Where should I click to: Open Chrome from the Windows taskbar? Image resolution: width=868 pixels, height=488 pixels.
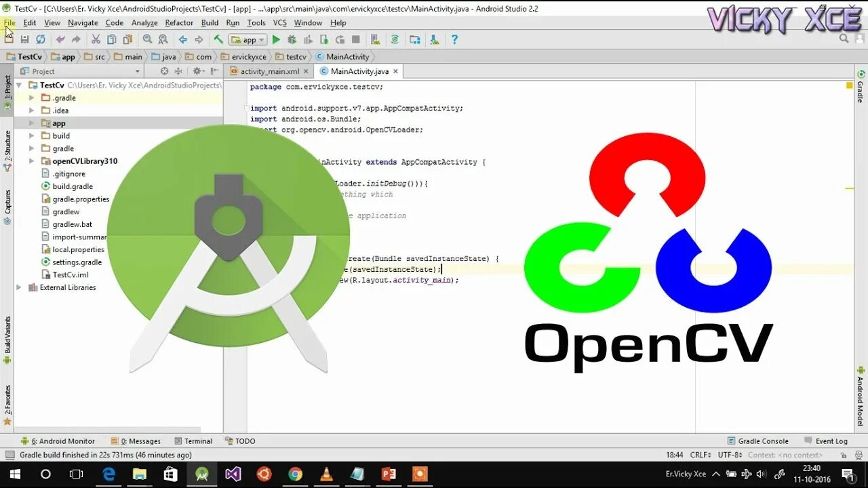tap(295, 474)
